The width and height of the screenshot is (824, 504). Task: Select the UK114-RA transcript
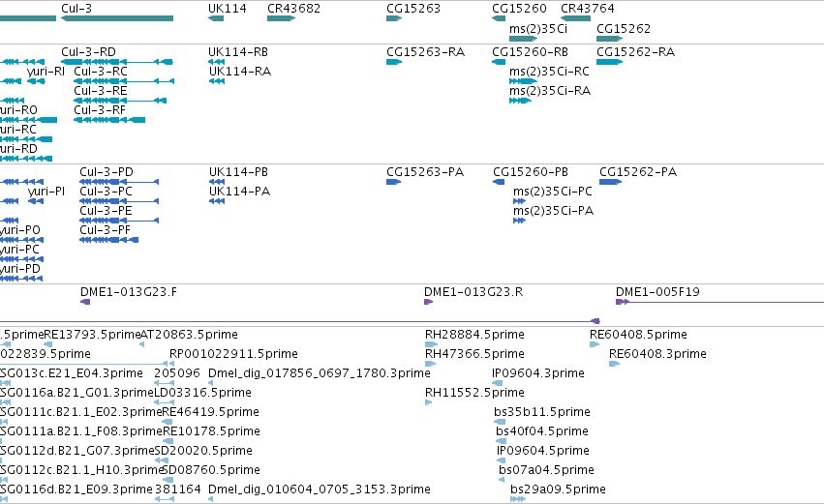pyautogui.click(x=217, y=81)
